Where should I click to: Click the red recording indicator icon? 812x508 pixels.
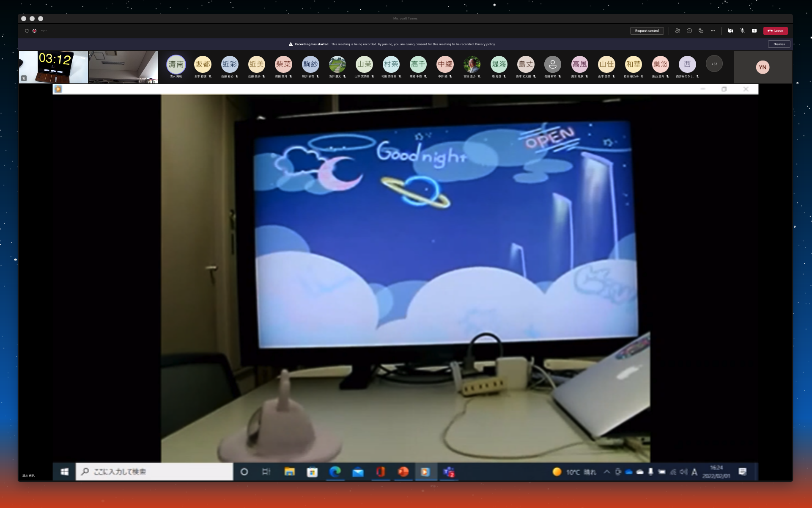tap(34, 30)
